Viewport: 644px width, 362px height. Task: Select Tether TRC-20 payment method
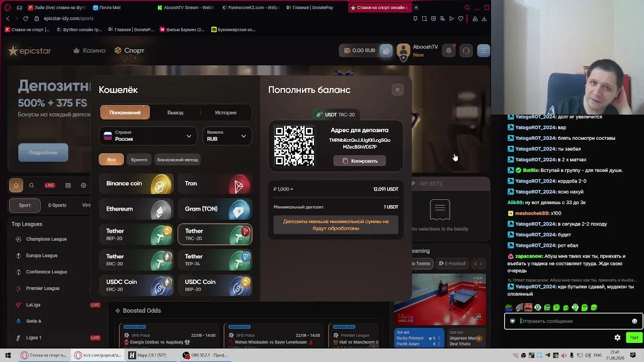pos(215,234)
